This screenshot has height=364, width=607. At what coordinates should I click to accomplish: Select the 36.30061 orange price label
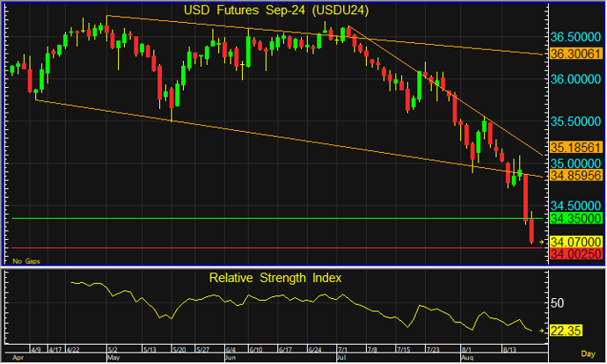point(576,54)
